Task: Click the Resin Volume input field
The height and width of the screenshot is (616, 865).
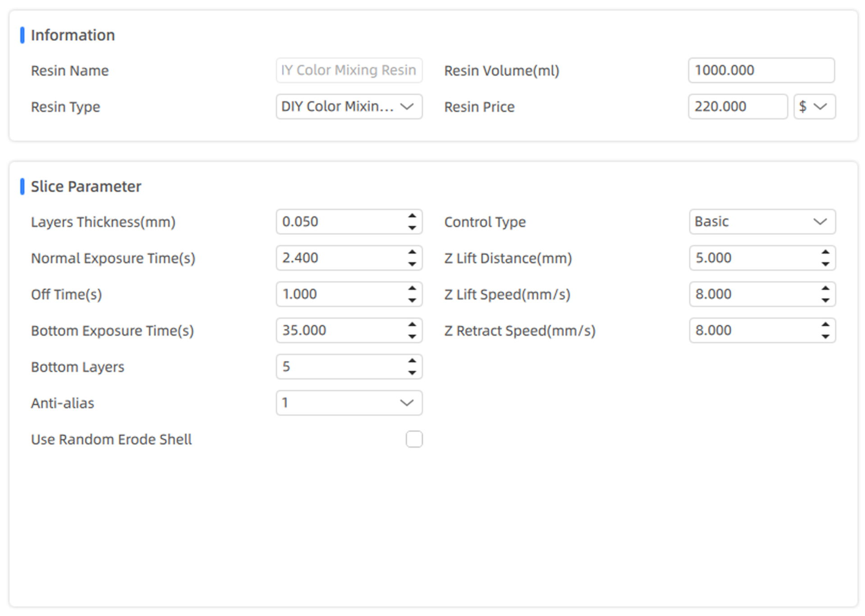Action: (x=761, y=70)
